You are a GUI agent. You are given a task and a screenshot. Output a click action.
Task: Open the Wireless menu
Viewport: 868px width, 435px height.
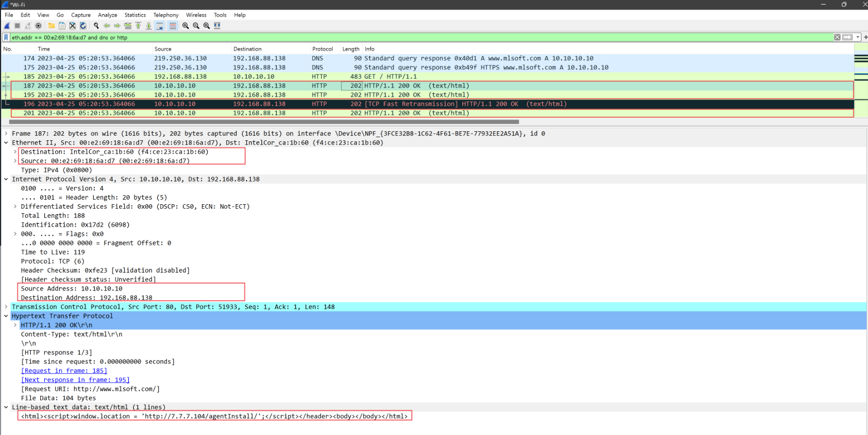(196, 15)
